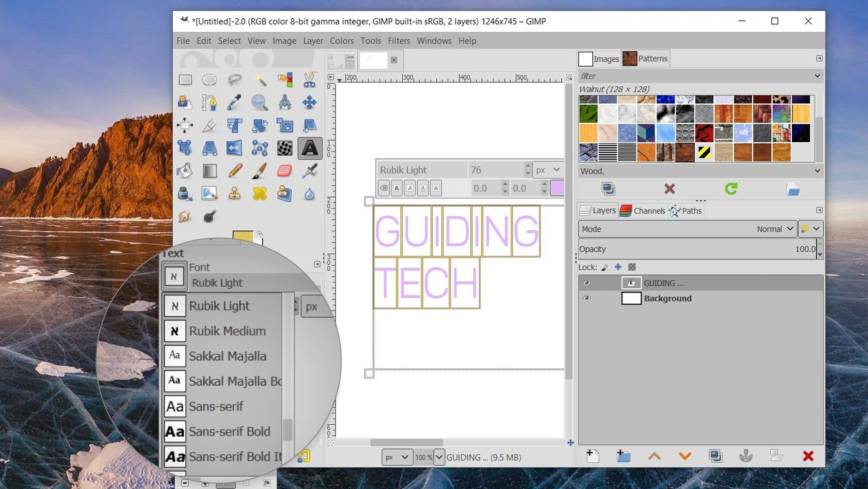
Task: Select the Heal bandage tool
Action: pyautogui.click(x=260, y=193)
